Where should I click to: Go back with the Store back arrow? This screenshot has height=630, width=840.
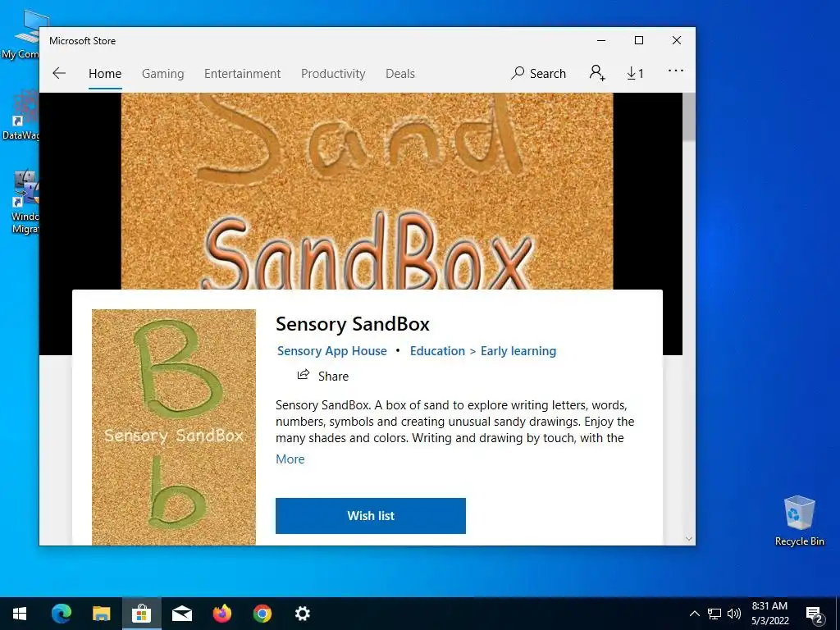[59, 73]
